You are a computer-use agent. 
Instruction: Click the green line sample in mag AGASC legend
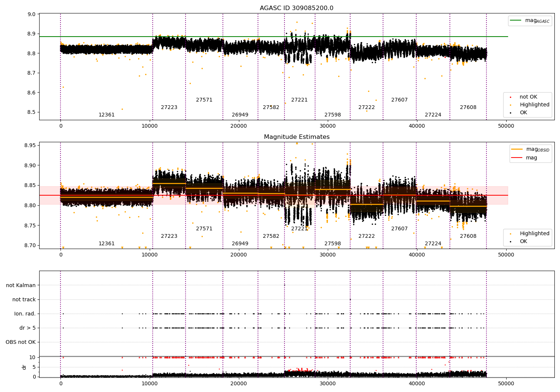tap(516, 21)
